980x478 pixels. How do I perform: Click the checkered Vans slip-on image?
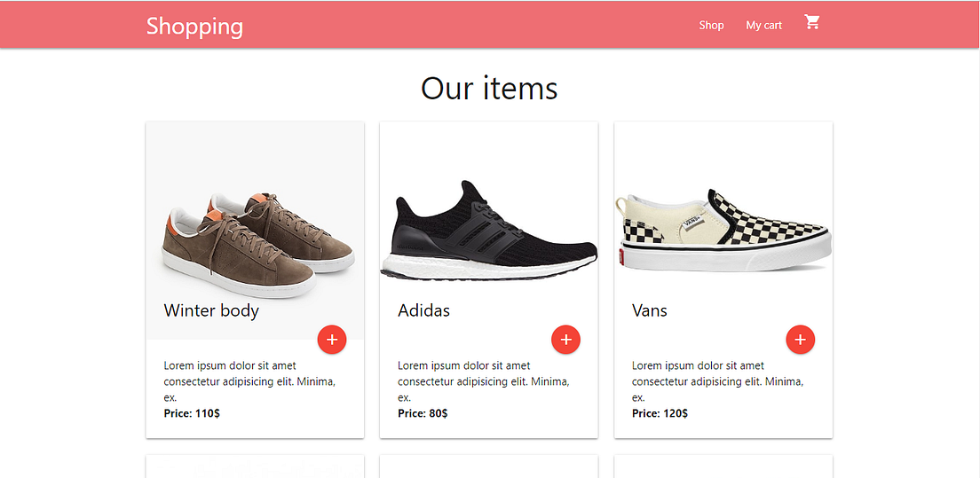723,229
